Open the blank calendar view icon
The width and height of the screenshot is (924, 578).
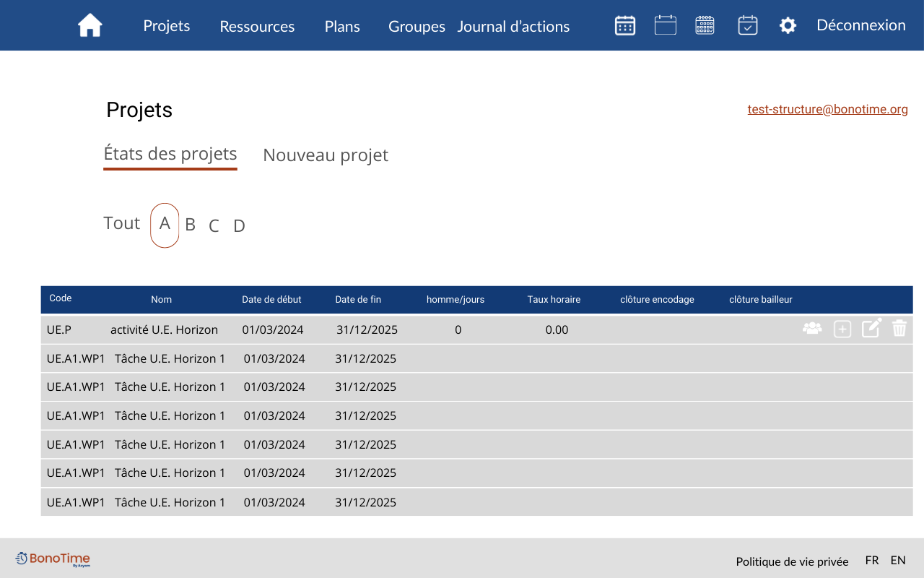tap(665, 25)
